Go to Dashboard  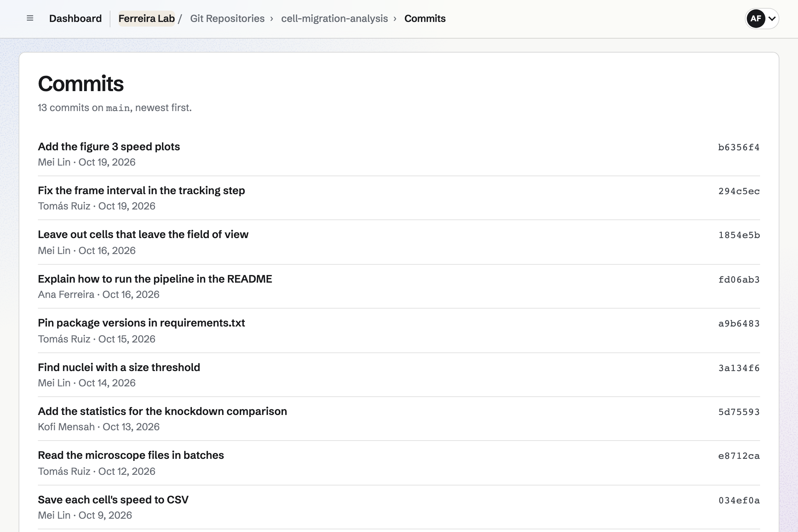[x=75, y=18]
